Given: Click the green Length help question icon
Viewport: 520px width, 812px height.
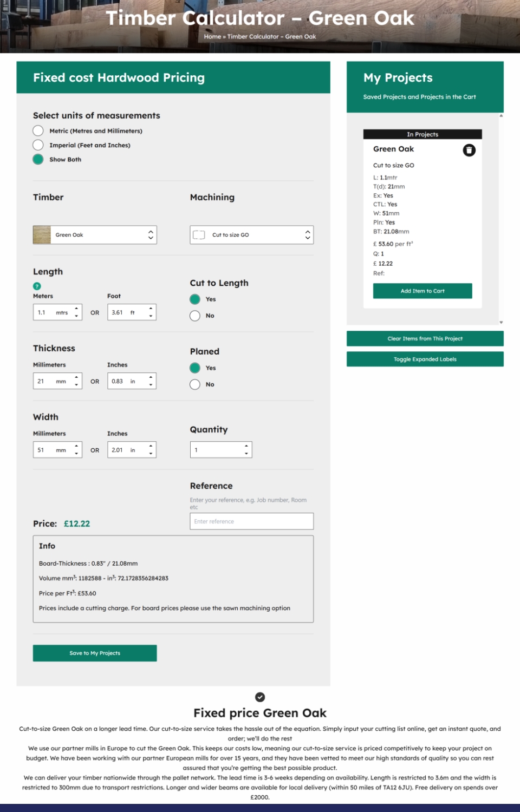Looking at the screenshot, I should [x=37, y=286].
